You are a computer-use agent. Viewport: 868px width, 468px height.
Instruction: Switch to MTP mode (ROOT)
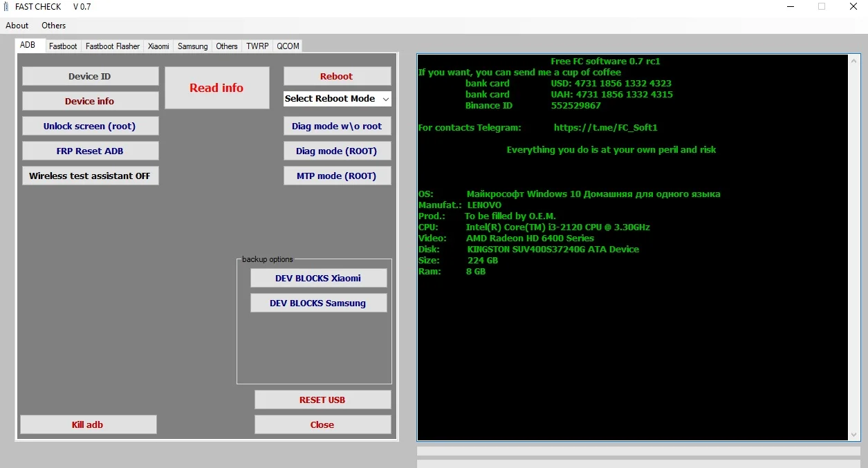coord(337,176)
